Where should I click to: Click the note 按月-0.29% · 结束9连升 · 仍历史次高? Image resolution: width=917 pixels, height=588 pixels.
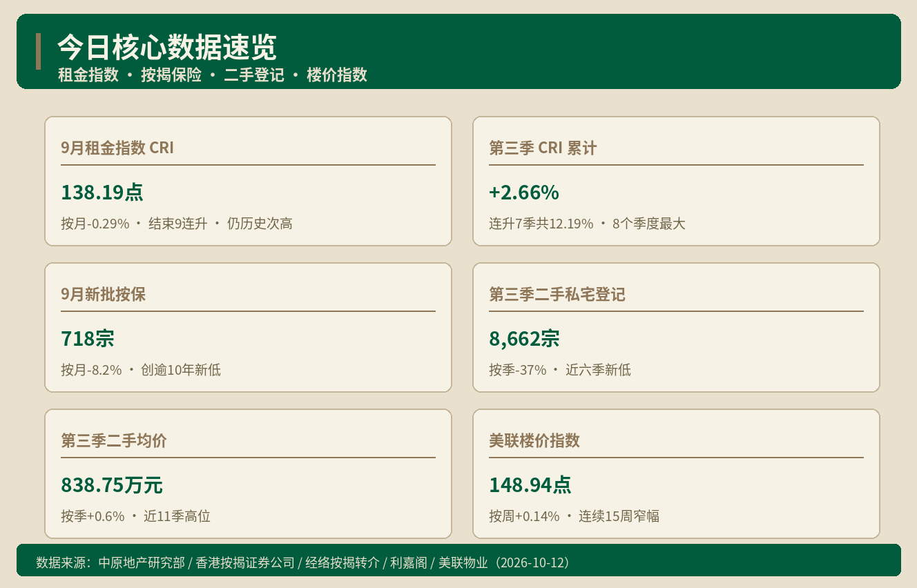point(177,224)
